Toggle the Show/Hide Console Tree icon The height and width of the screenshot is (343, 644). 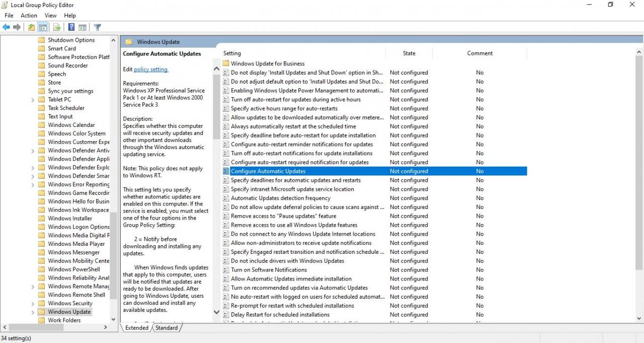[x=43, y=27]
